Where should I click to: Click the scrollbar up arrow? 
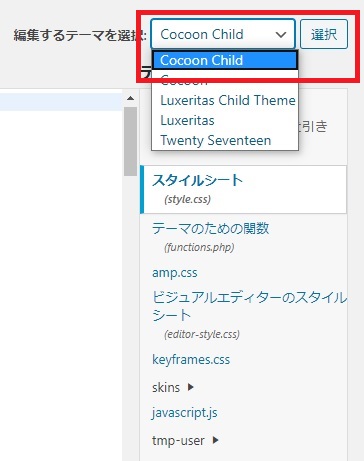(130, 98)
